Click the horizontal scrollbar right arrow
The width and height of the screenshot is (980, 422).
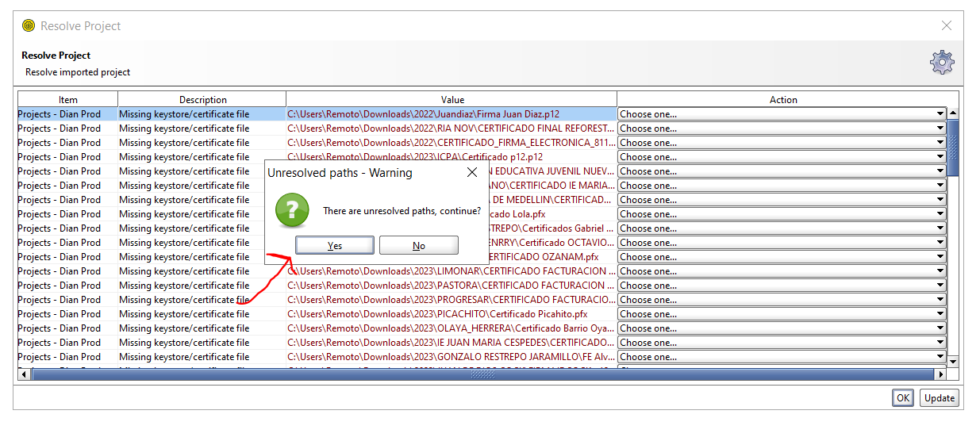(942, 374)
